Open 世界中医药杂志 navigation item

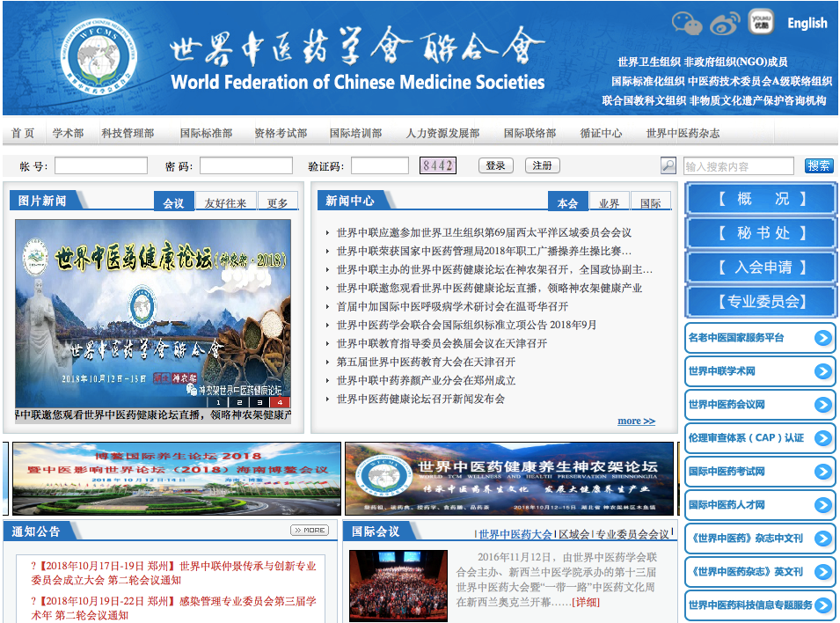tap(683, 133)
